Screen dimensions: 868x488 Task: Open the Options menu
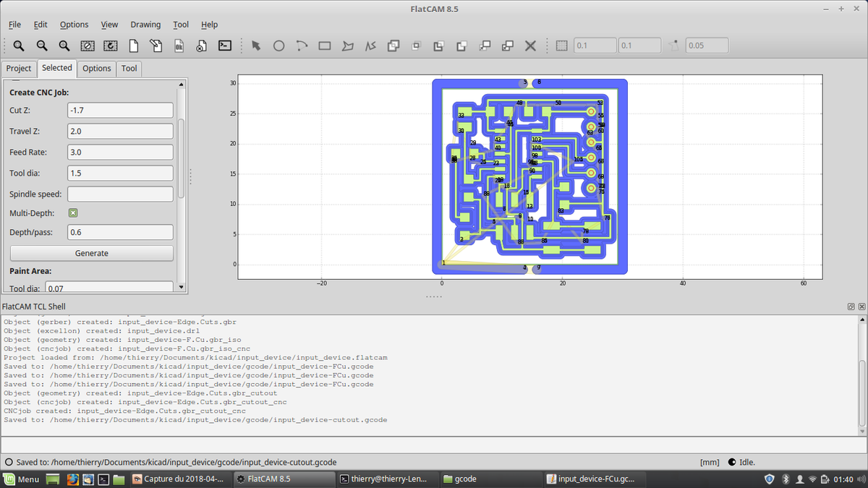[74, 25]
